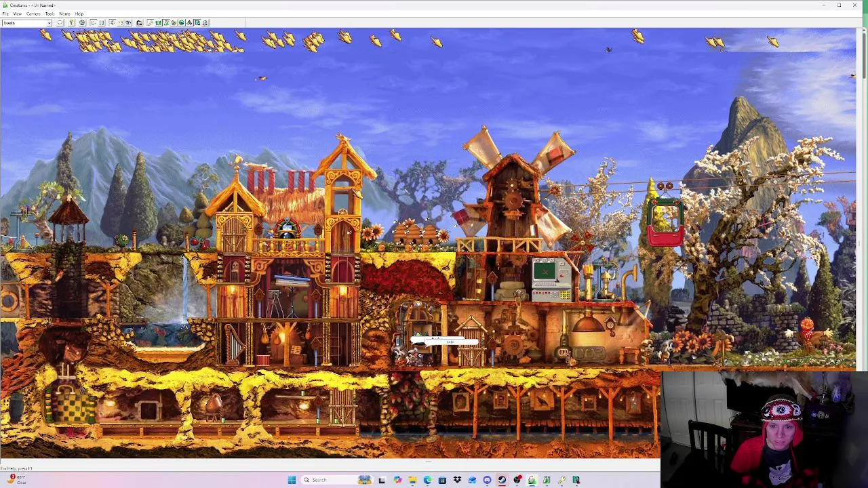Open Steam from the taskbar

click(x=502, y=480)
